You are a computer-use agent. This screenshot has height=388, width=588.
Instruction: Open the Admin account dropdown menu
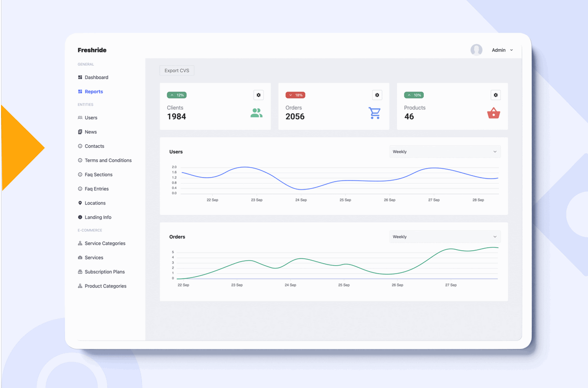502,50
